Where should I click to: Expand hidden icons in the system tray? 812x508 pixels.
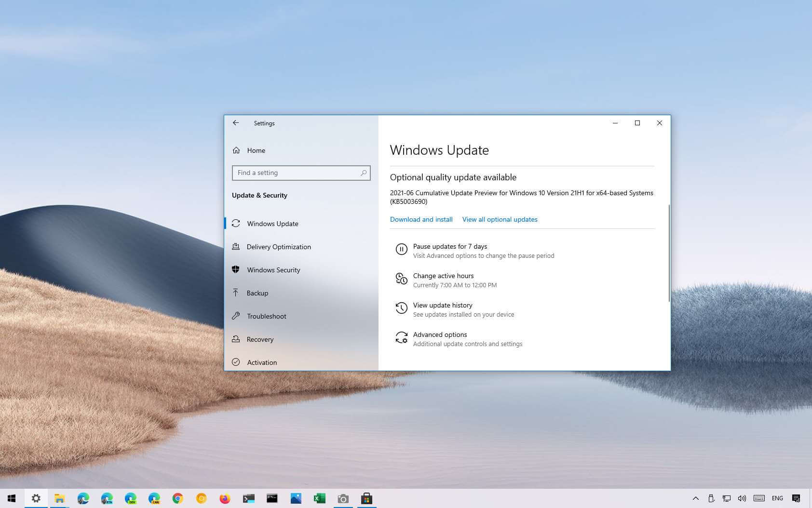click(696, 498)
